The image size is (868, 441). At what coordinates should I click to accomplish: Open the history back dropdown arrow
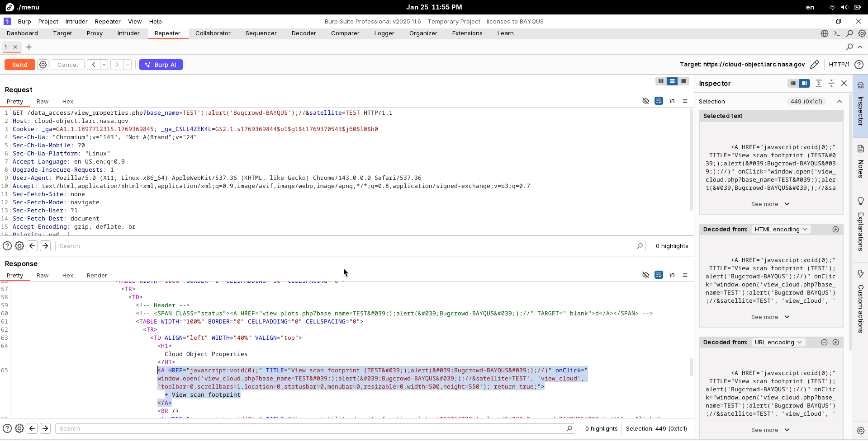tap(104, 65)
